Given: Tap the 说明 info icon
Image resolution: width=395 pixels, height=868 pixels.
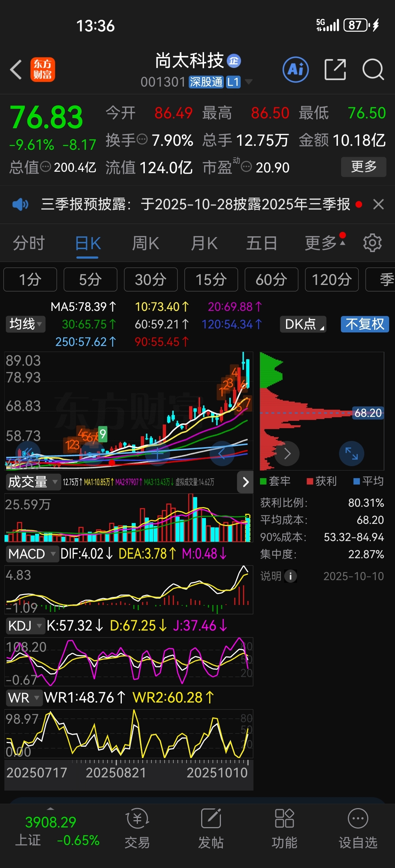Looking at the screenshot, I should (291, 576).
